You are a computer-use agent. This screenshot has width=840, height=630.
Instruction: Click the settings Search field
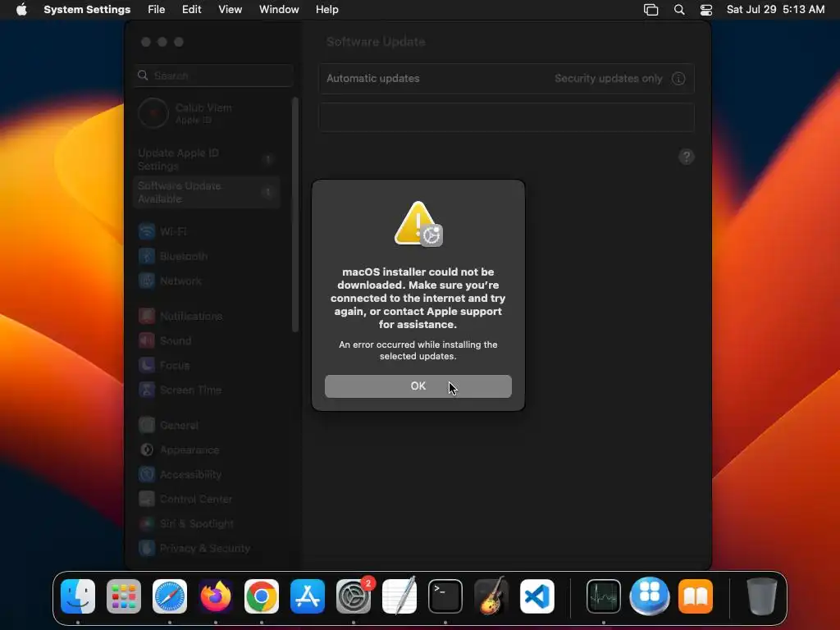pos(214,75)
